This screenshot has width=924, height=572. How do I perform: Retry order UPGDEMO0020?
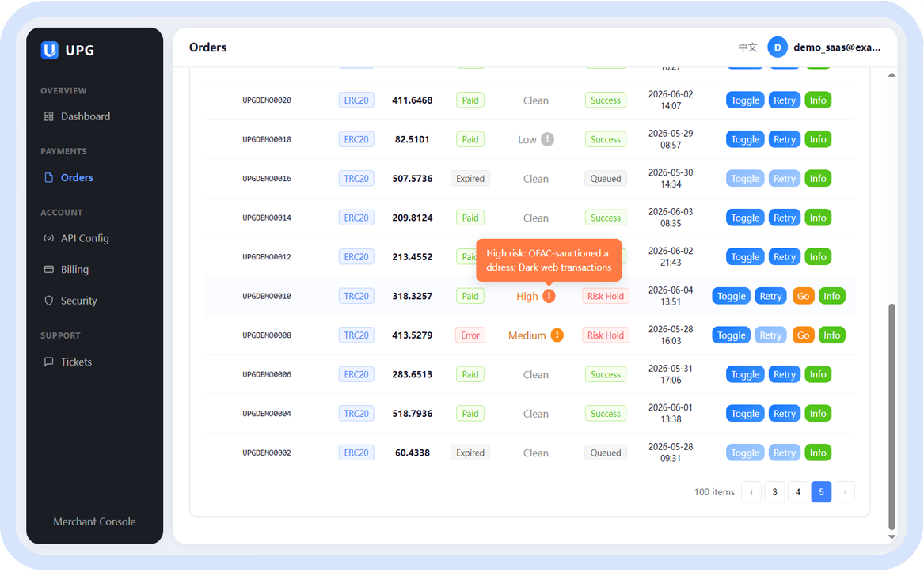785,100
